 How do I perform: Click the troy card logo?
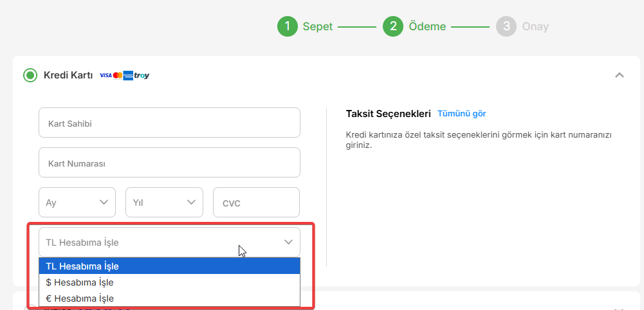tap(142, 75)
